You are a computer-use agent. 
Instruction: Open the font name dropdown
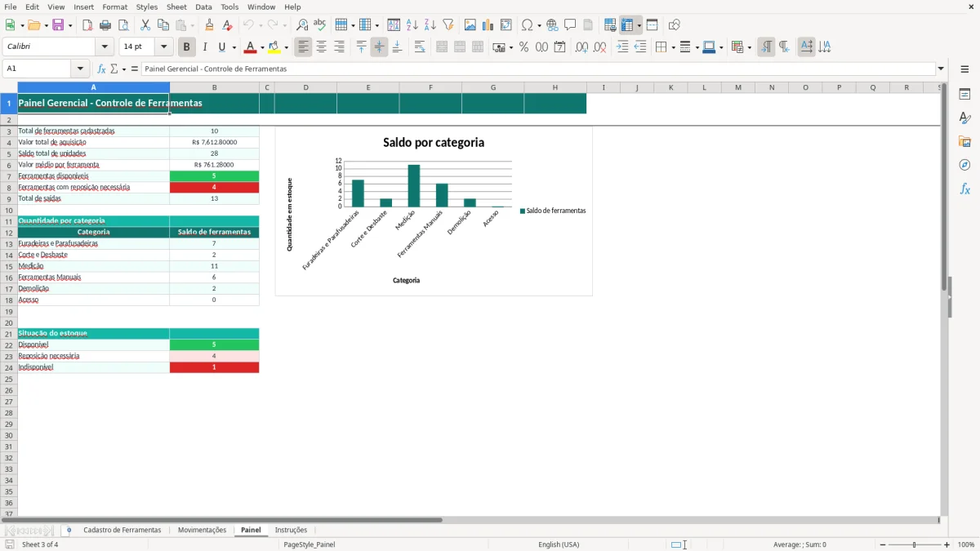coord(105,47)
